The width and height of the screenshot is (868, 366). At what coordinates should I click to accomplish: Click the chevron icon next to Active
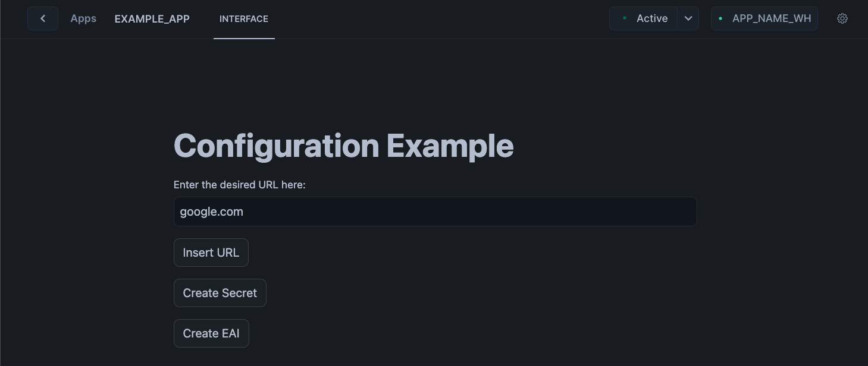(688, 18)
